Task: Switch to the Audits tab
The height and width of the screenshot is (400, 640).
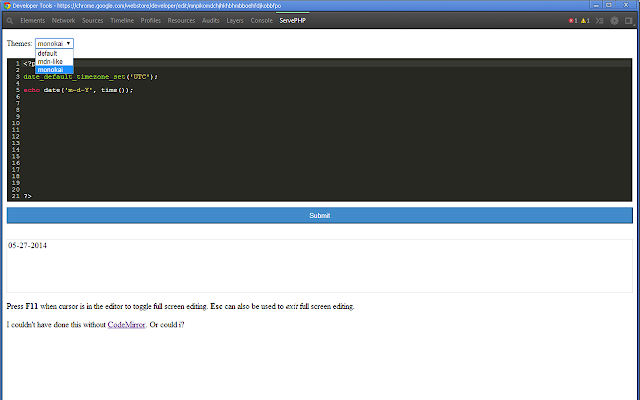Action: pyautogui.click(x=211, y=20)
